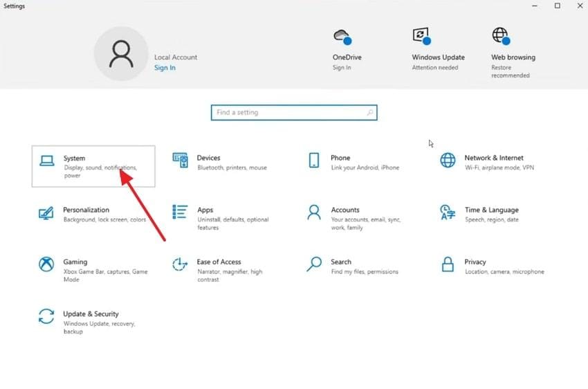Open the Apps list icon

[x=180, y=212]
